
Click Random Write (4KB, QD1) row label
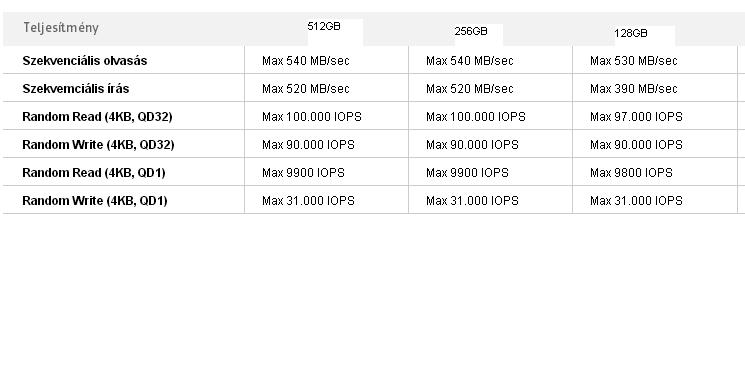95,201
